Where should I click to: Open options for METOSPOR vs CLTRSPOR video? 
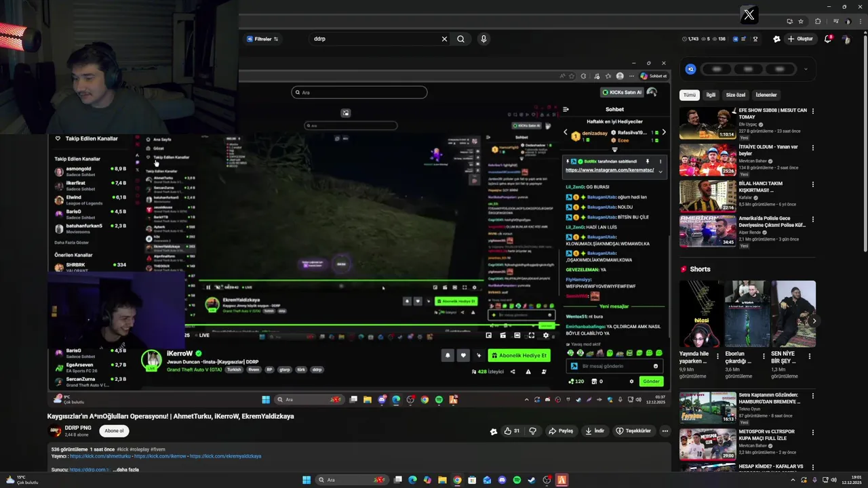click(x=813, y=432)
